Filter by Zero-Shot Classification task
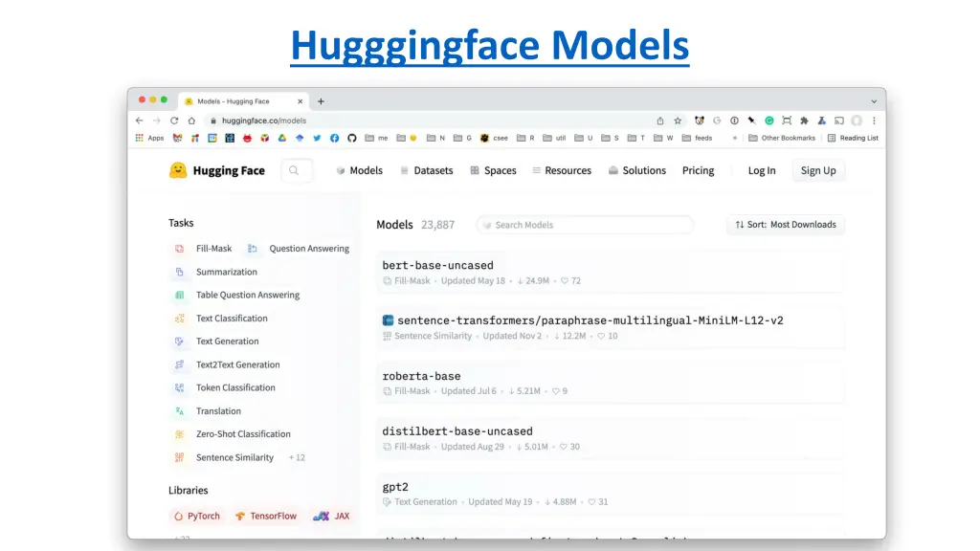Viewport: 980px width, 551px height. click(x=232, y=434)
